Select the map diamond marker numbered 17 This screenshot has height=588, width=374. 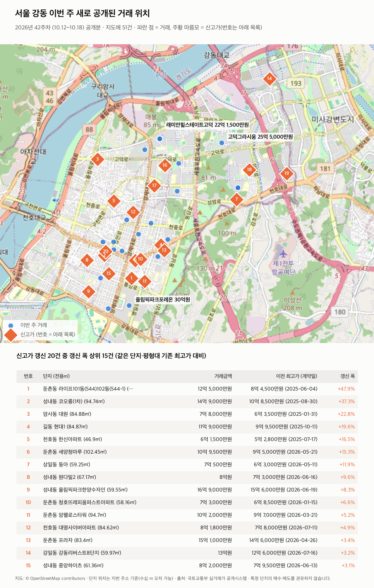coord(154,185)
